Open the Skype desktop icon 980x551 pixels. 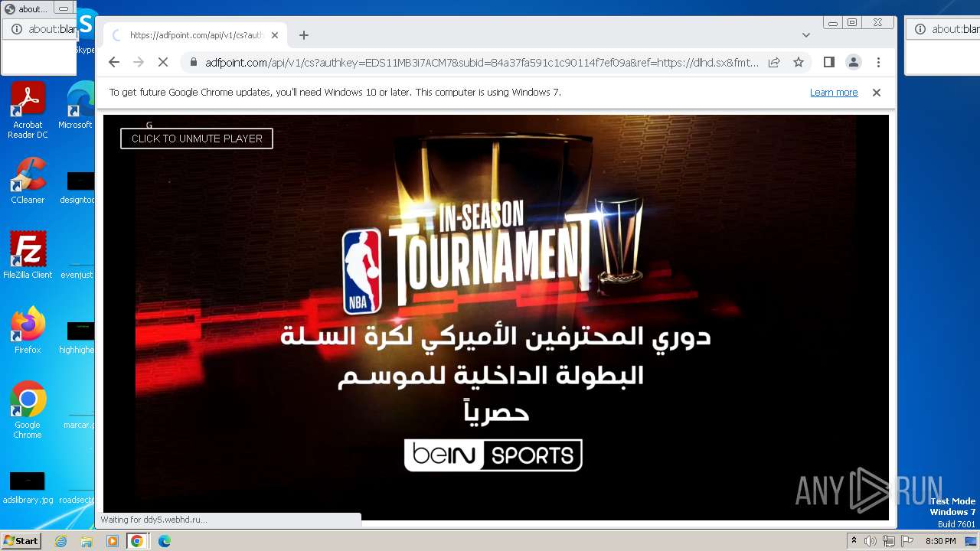pos(86,32)
